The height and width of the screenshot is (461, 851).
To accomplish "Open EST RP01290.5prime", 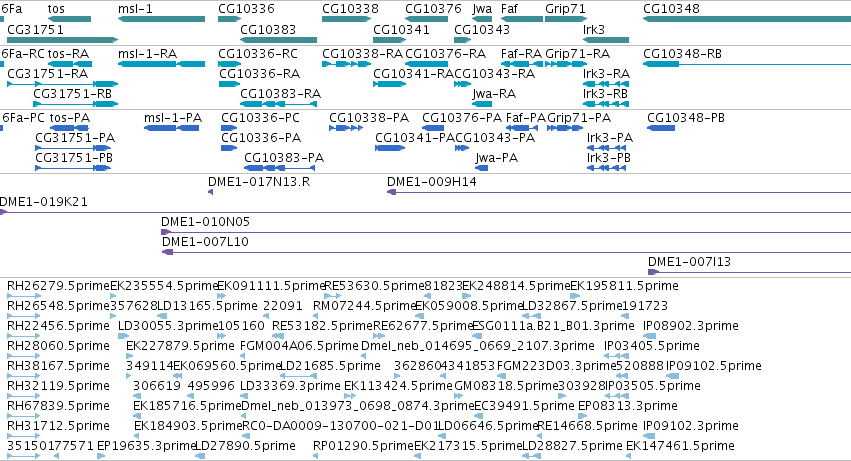I will point(315,456).
